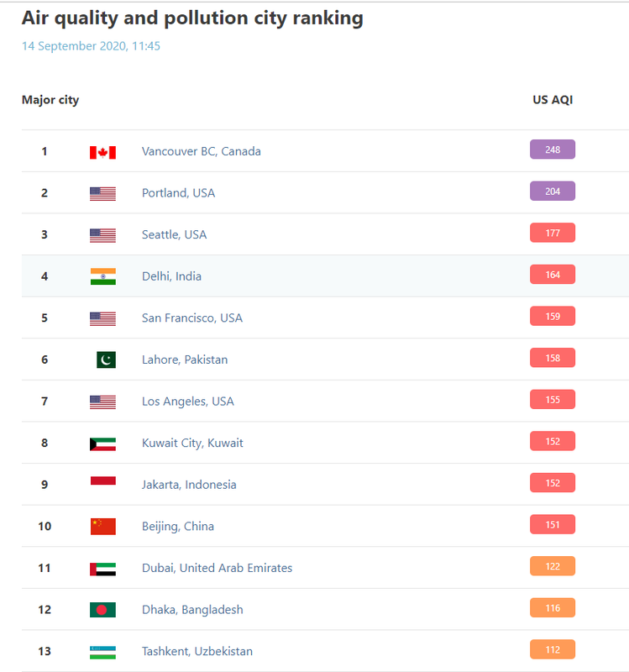
Task: Click the United Arab Emirates flag icon
Action: [102, 570]
